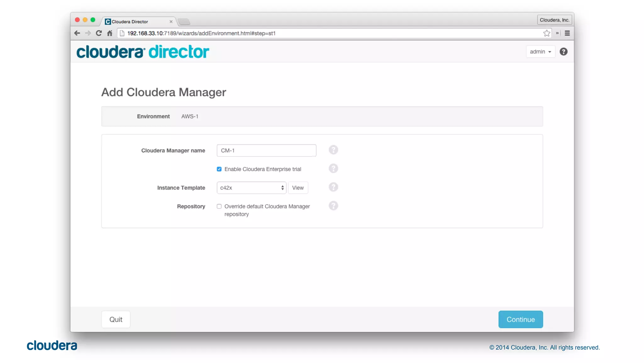
Task: Show help for Enterprise trial option
Action: tap(333, 168)
